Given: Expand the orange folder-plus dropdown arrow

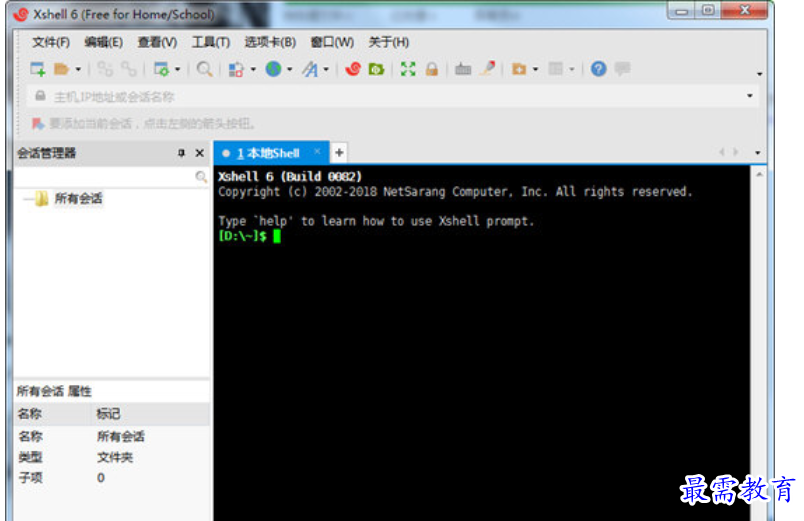Looking at the screenshot, I should 535,69.
